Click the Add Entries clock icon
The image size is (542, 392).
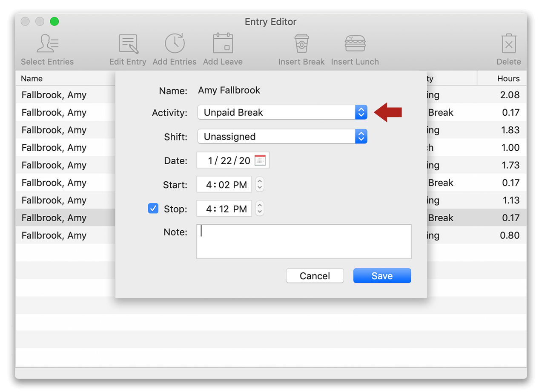(x=175, y=44)
